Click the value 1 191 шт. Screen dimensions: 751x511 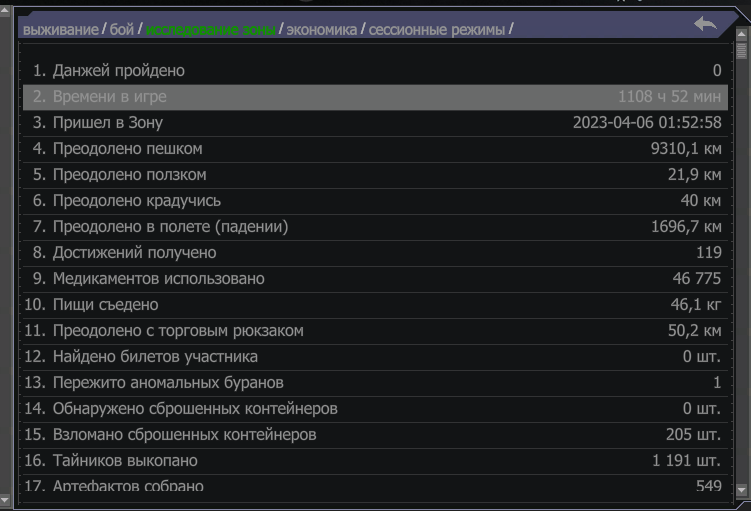tap(687, 461)
